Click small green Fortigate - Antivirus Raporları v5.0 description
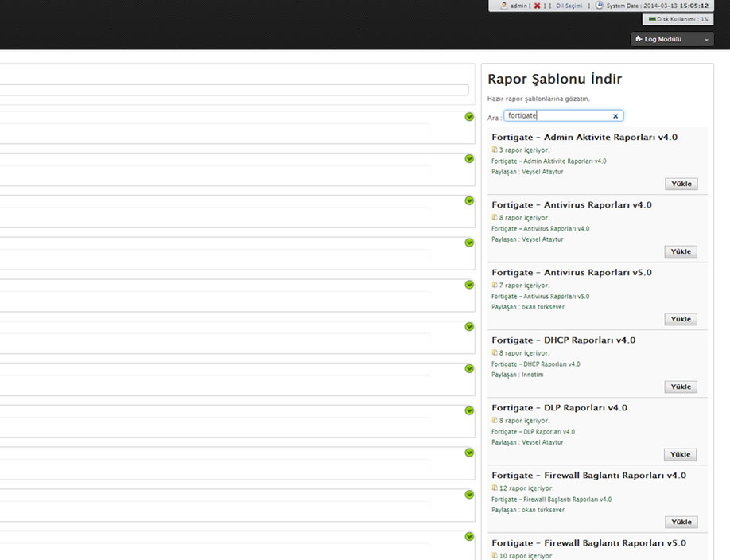The image size is (730, 560). click(x=541, y=296)
